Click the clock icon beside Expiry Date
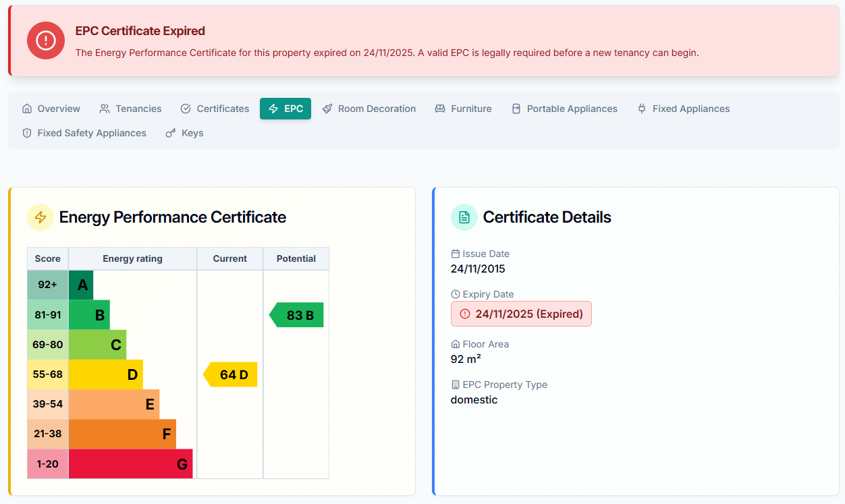 click(x=456, y=293)
